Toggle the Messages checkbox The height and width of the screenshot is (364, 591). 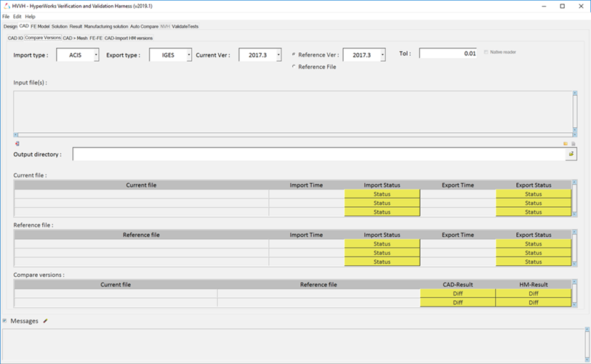[x=4, y=320]
